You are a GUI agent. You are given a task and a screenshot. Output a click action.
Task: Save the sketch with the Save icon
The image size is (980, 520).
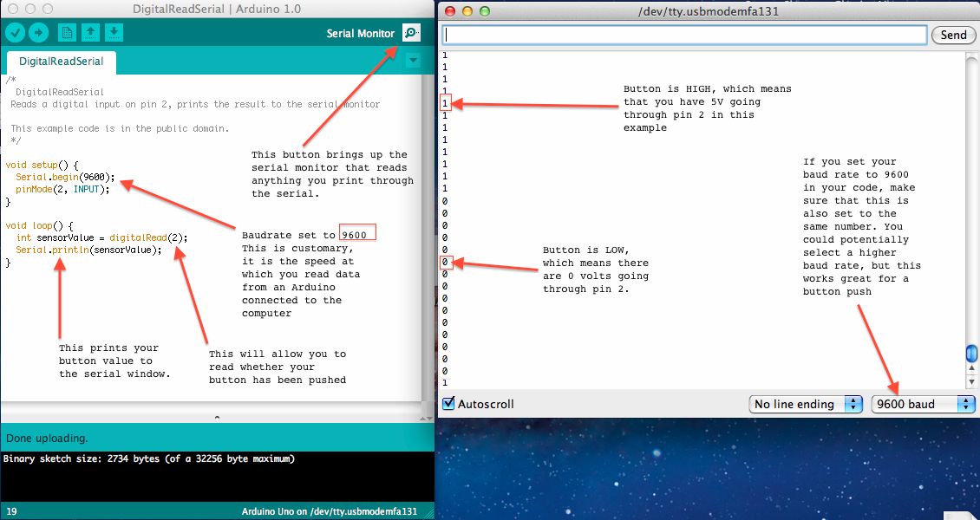tap(114, 32)
